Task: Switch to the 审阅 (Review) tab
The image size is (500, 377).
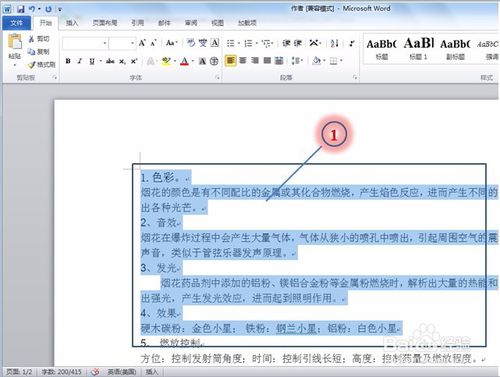Action: (191, 23)
